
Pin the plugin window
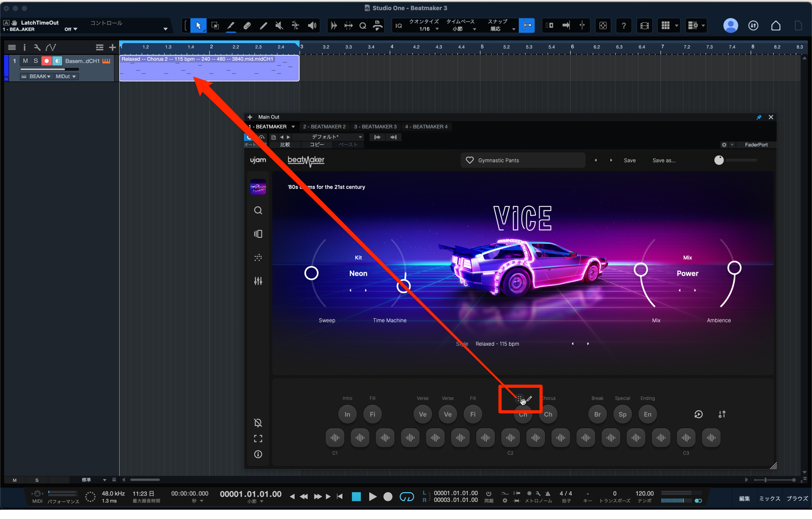point(759,117)
